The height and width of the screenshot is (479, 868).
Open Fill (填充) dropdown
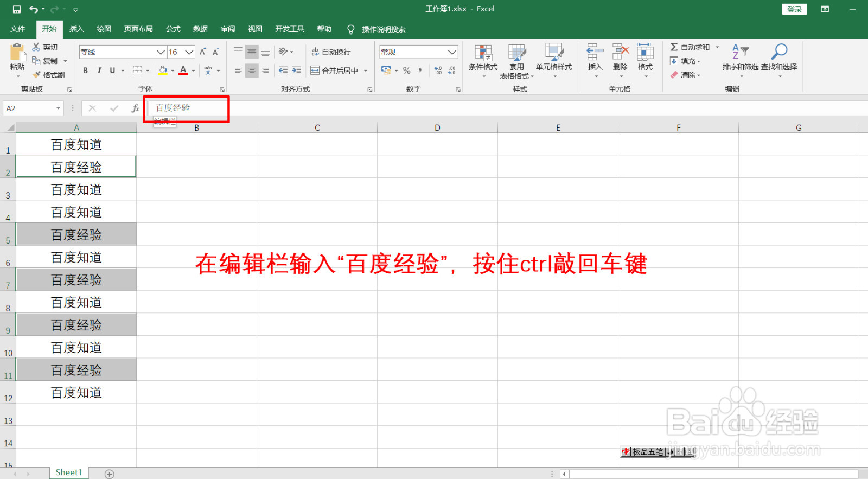tap(686, 61)
